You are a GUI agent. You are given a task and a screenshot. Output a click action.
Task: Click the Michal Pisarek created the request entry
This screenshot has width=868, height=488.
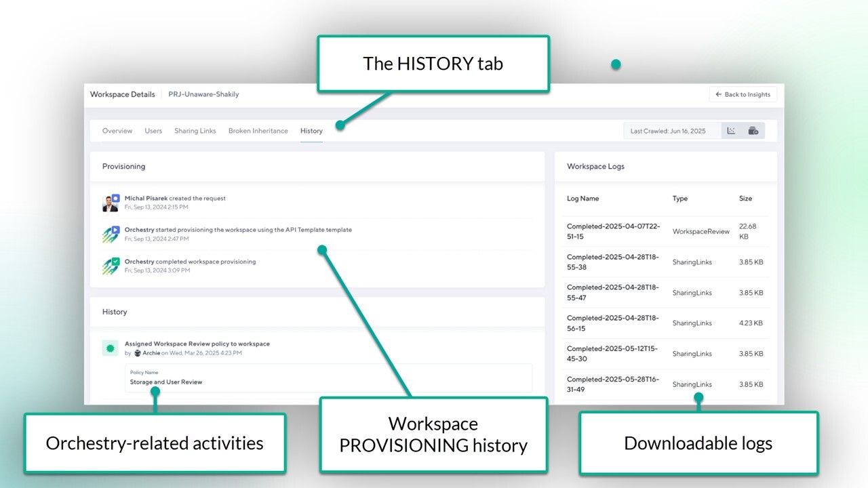[x=175, y=199]
